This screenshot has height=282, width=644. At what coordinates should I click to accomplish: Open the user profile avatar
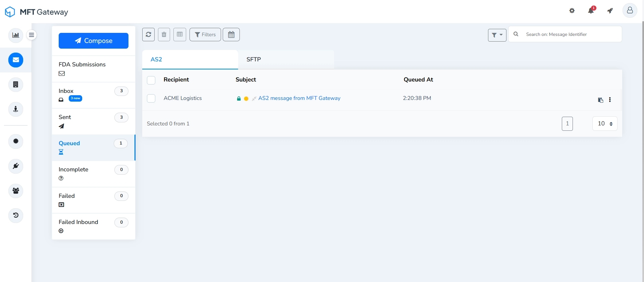630,10
